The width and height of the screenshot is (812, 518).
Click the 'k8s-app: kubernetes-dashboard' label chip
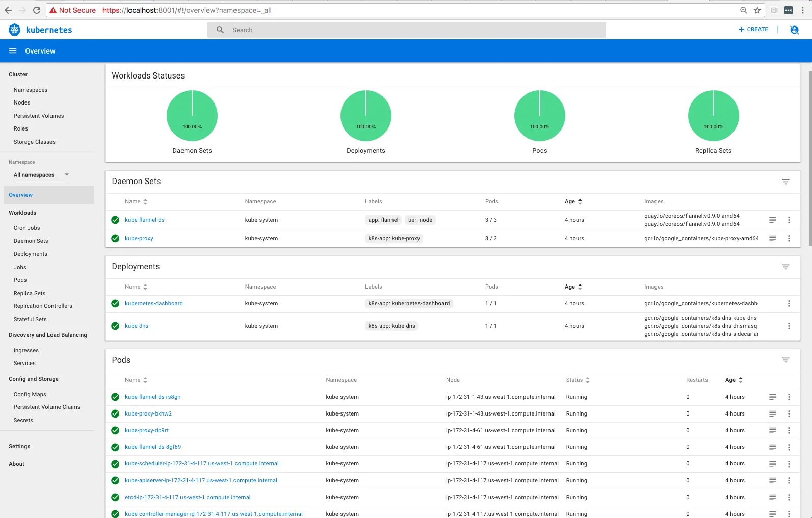click(x=409, y=303)
